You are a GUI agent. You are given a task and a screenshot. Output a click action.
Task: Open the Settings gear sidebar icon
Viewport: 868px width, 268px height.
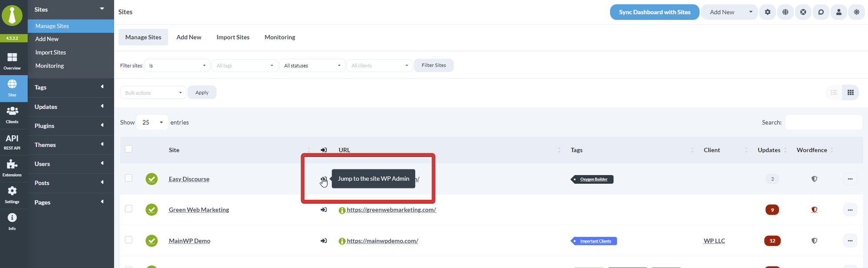(12, 195)
